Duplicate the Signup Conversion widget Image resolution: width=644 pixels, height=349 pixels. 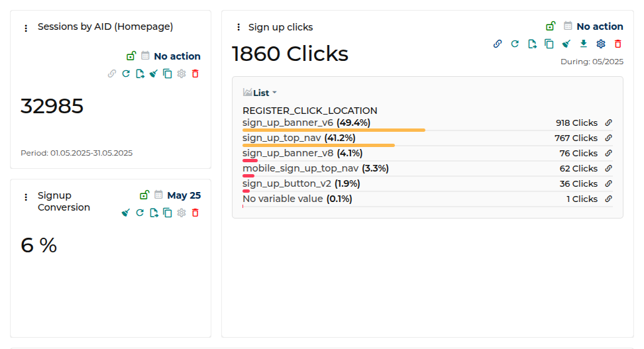(168, 213)
